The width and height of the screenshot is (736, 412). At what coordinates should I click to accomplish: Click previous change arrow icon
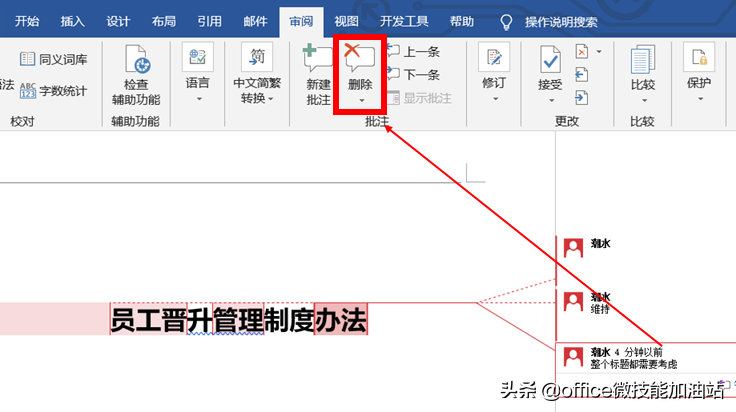(582, 75)
